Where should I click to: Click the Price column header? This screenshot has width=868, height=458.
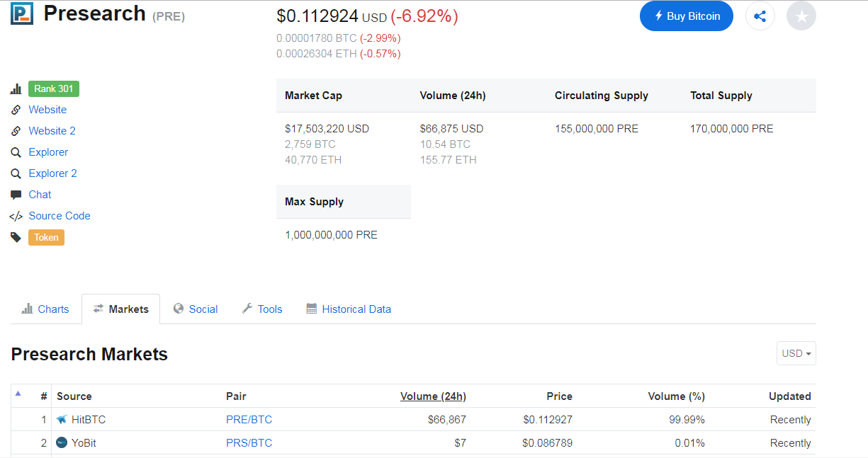click(559, 396)
